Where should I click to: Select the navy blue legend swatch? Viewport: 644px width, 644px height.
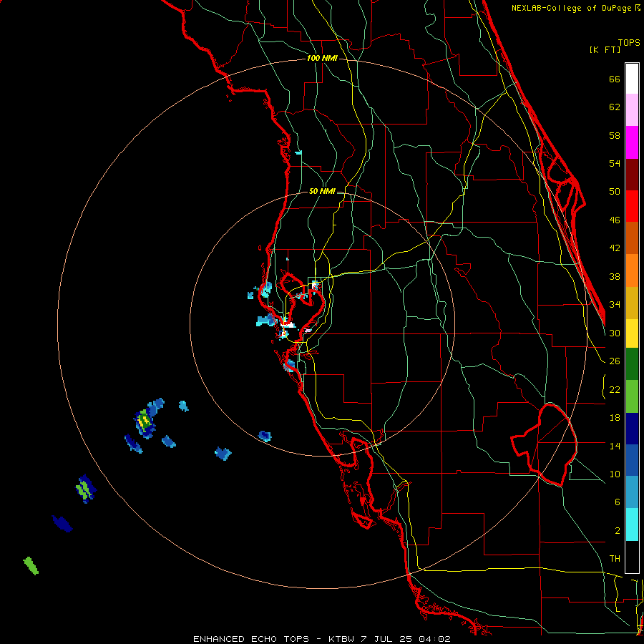click(632, 429)
